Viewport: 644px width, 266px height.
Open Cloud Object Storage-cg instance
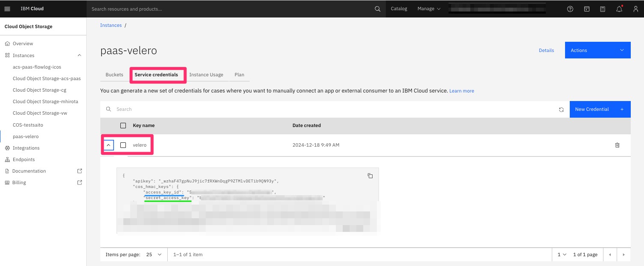pos(39,90)
